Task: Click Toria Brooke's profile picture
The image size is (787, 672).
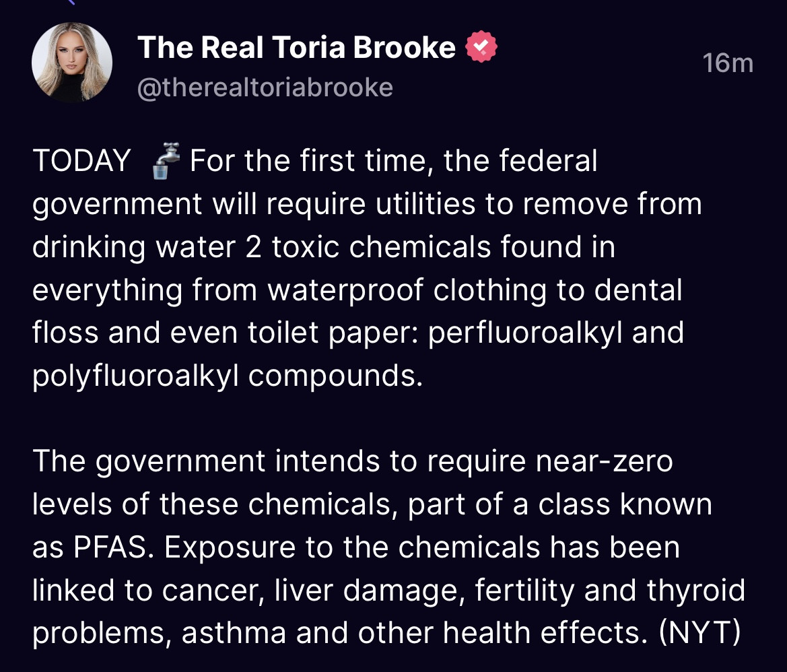Action: tap(71, 63)
